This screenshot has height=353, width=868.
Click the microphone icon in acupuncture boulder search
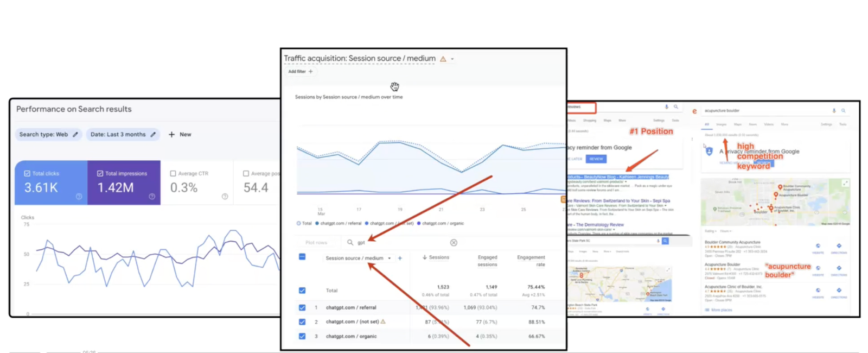[x=834, y=111]
